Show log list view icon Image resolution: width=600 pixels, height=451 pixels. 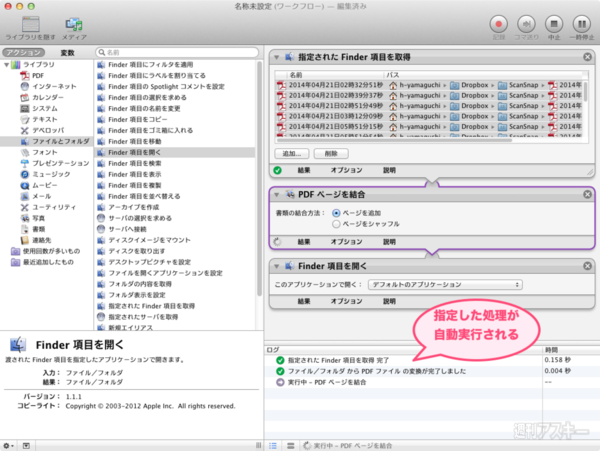tap(273, 446)
